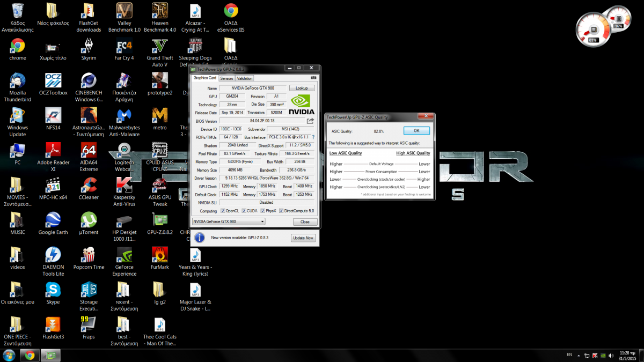Image resolution: width=644 pixels, height=362 pixels.
Task: Click the ASIC Quality 82.8% value
Action: pyautogui.click(x=379, y=131)
